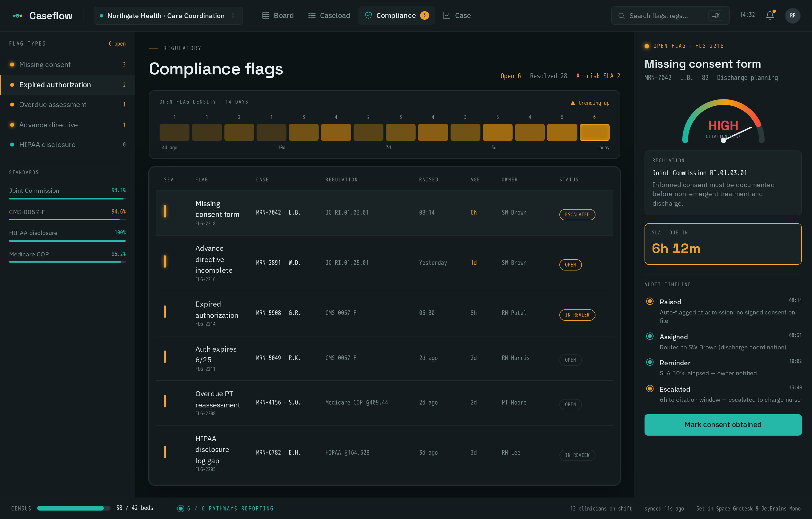The height and width of the screenshot is (519, 812).
Task: Click the Case chart icon
Action: coord(447,15)
